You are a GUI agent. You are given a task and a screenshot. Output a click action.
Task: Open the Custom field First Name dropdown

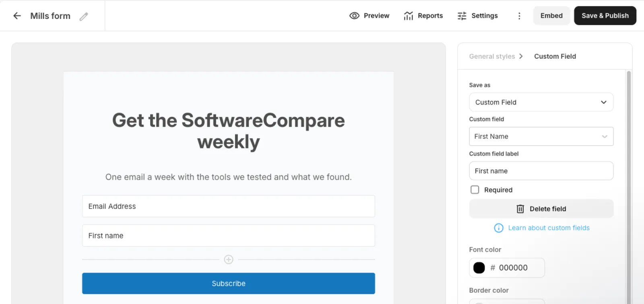tap(541, 136)
